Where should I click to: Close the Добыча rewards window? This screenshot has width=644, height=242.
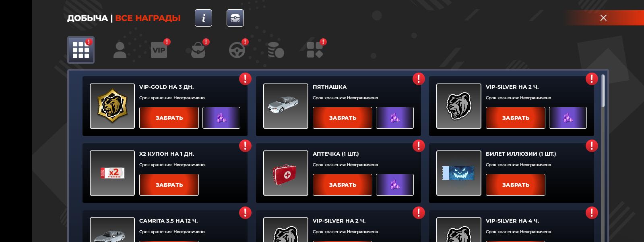pos(603,18)
